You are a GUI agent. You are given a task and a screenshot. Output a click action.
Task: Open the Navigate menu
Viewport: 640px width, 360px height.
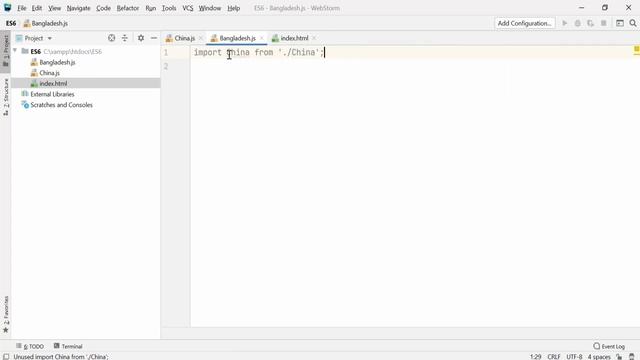78,8
